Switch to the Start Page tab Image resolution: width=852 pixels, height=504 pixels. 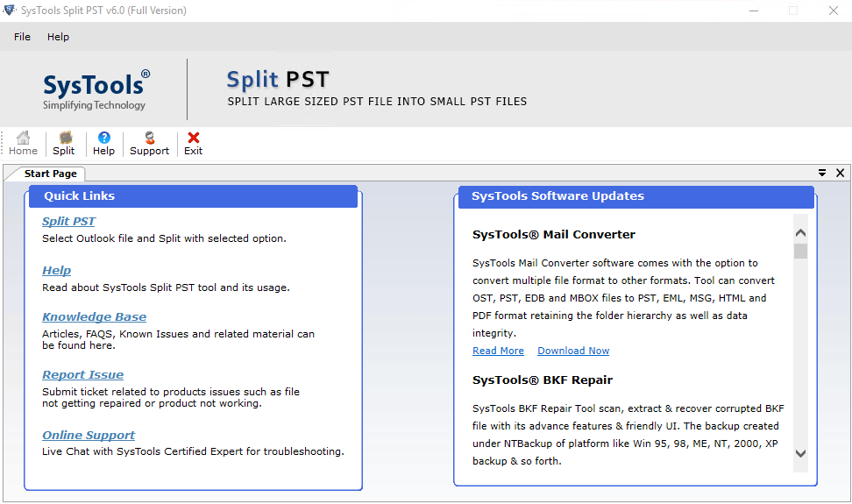coord(50,174)
